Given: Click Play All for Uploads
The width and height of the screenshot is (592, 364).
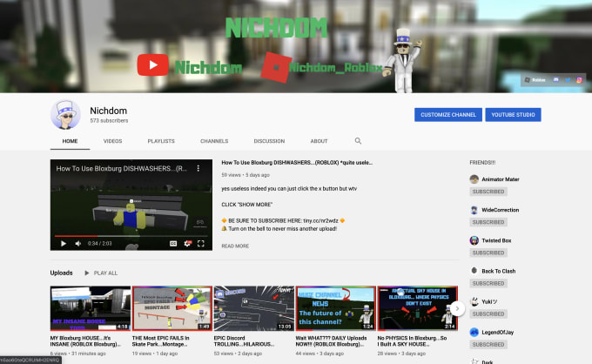Looking at the screenshot, I should (x=101, y=273).
